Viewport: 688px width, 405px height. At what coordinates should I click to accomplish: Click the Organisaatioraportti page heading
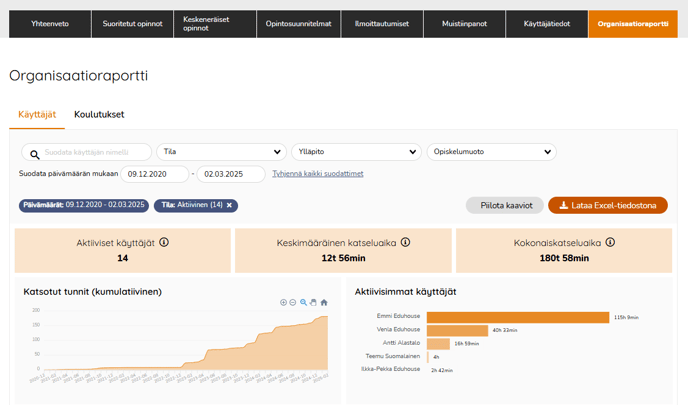[x=79, y=75]
